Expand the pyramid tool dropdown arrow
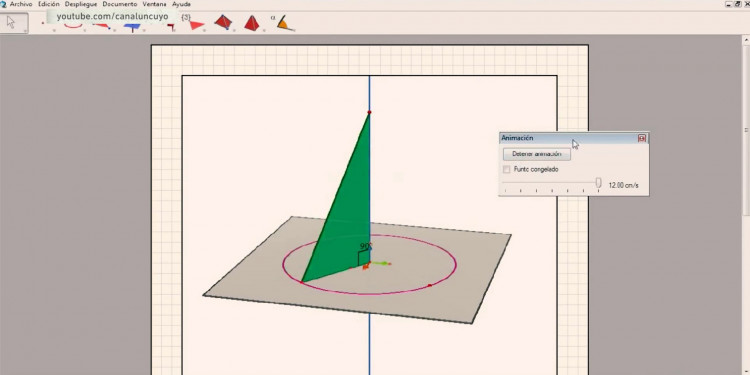Viewport: 750px width, 375px height. click(264, 31)
